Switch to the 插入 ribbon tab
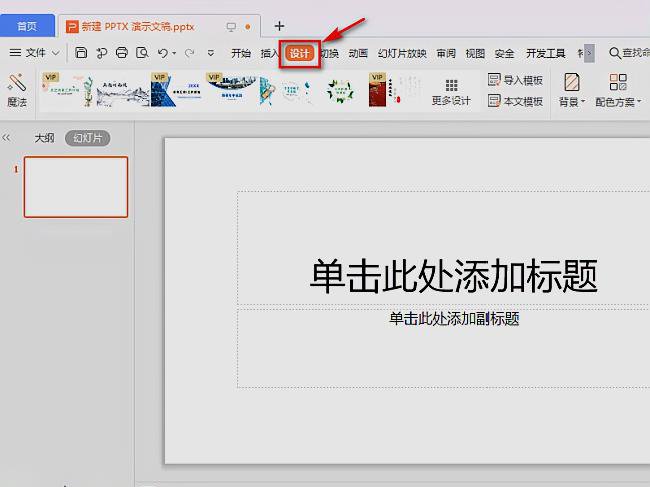The width and height of the screenshot is (650, 487). point(269,53)
